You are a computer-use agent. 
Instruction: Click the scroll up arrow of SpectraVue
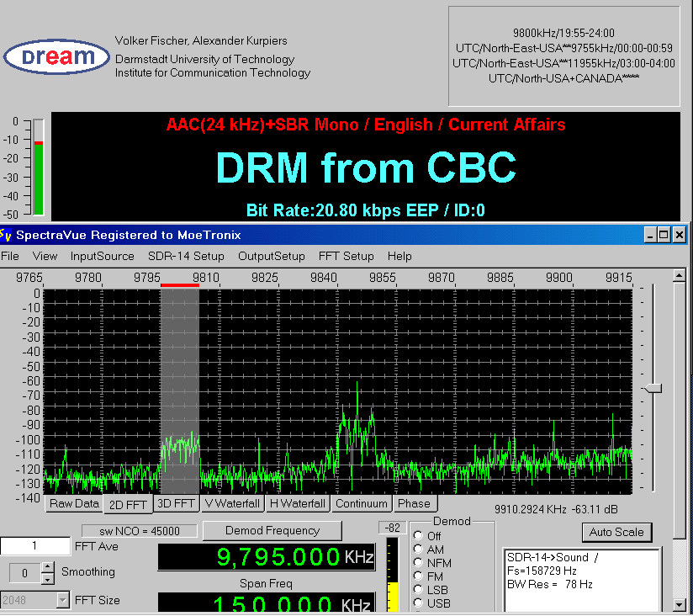(680, 275)
